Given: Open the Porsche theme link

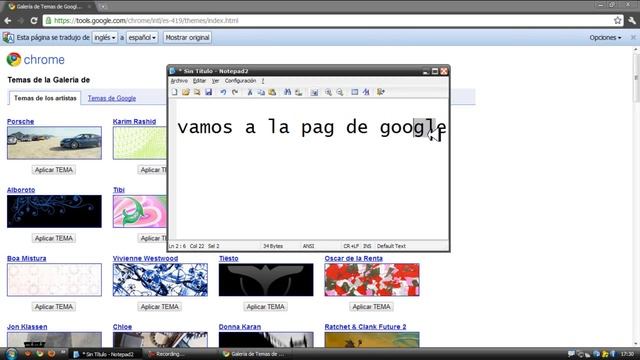Looking at the screenshot, I should (20, 122).
